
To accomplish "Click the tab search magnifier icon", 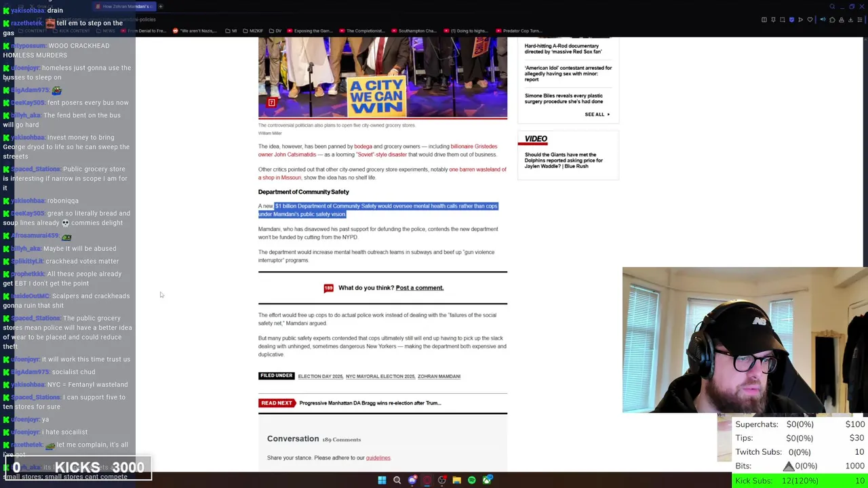I will (x=832, y=7).
